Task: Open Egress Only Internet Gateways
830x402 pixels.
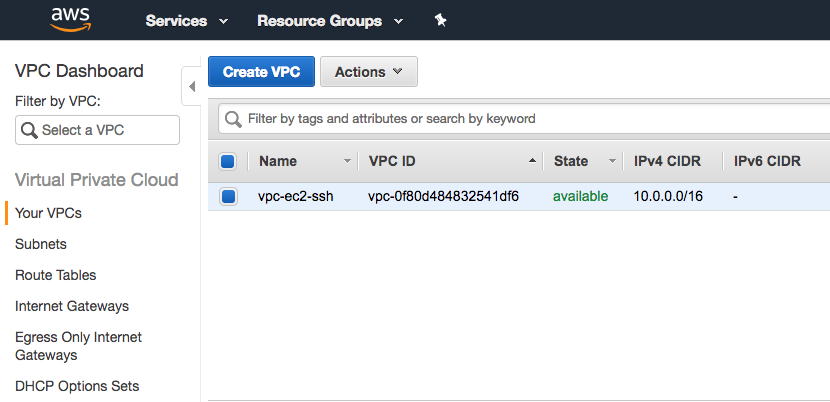Action: [78, 346]
